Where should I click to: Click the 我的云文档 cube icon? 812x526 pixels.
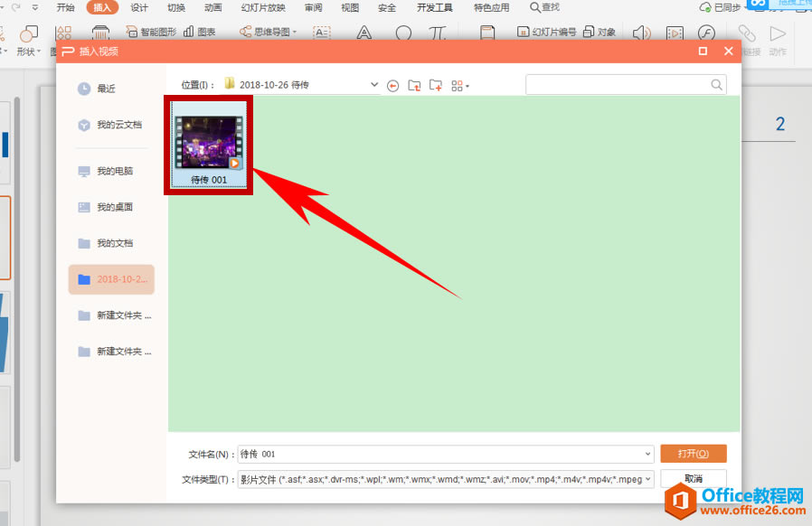pyautogui.click(x=84, y=126)
